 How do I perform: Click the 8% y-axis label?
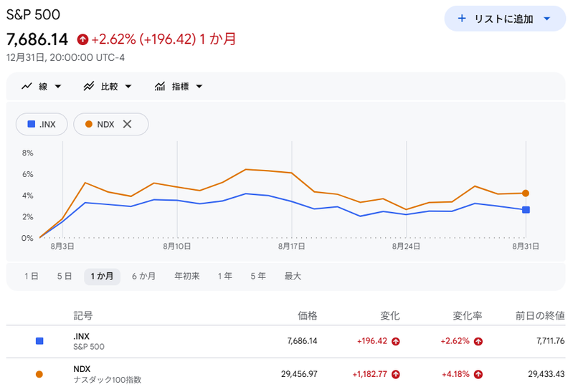tap(27, 153)
